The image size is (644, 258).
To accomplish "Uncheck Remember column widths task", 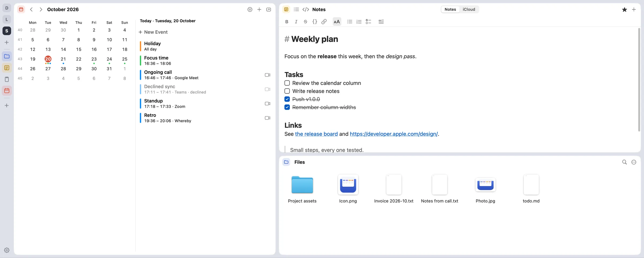I will [x=287, y=107].
